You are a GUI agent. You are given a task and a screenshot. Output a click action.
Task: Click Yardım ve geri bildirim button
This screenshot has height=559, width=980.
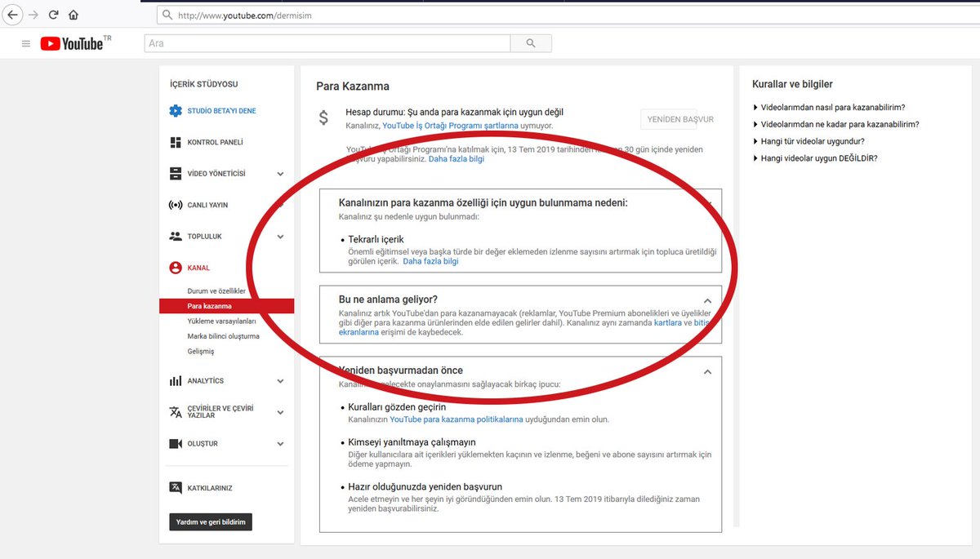(211, 521)
